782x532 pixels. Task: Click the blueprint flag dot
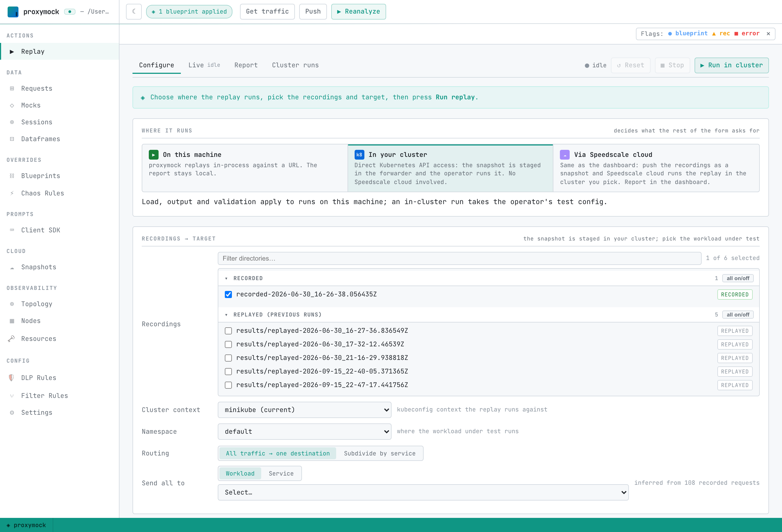(x=670, y=34)
